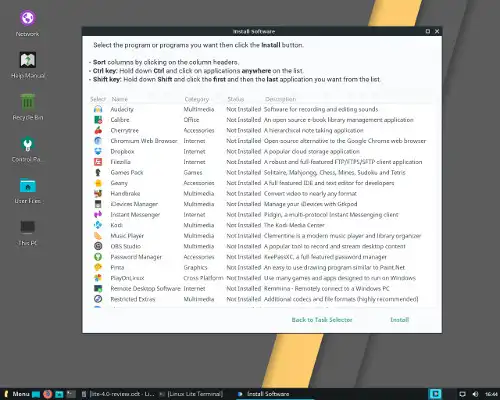Select the Pinta icon in the list
The height and width of the screenshot is (400, 500).
coord(98,267)
